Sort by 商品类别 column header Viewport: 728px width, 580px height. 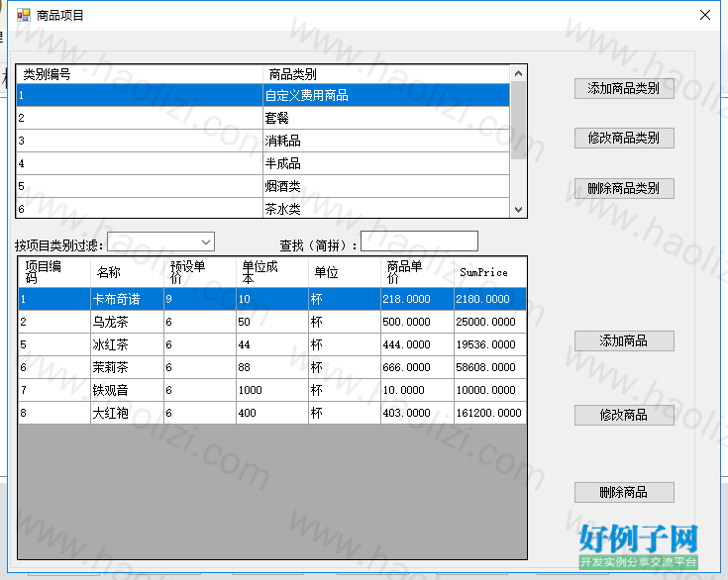click(386, 74)
